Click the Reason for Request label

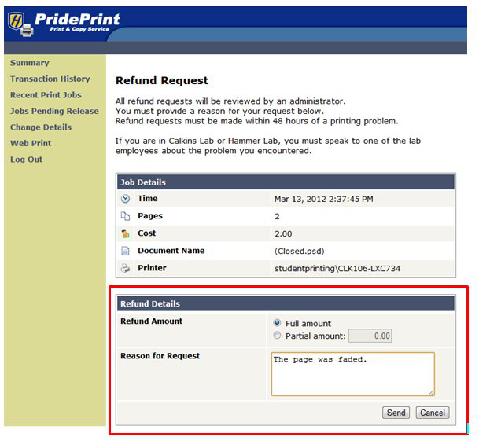(x=160, y=356)
